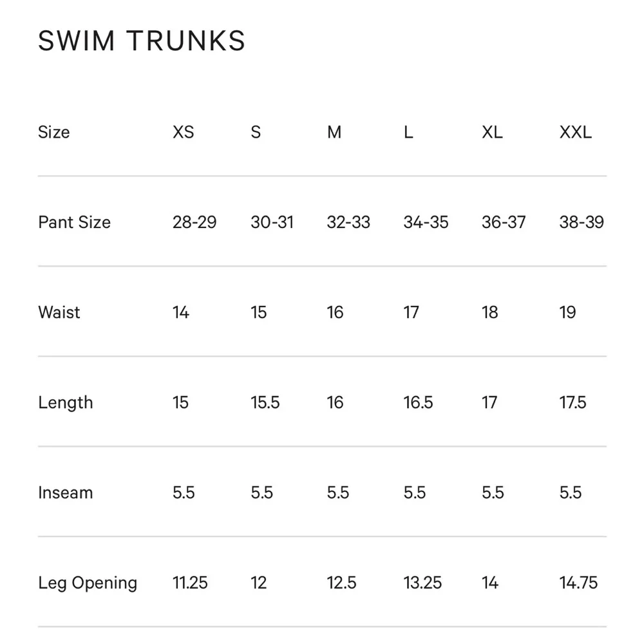This screenshot has width=644, height=644.
Task: Select the XS size column header
Action: tap(183, 132)
